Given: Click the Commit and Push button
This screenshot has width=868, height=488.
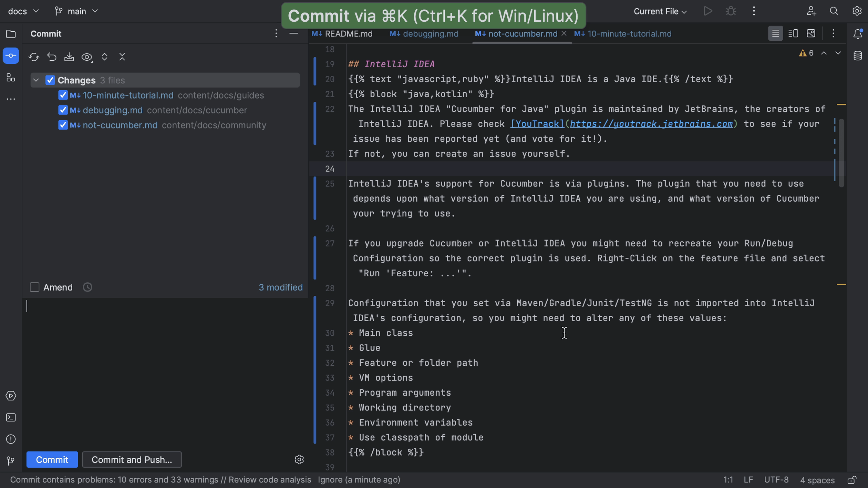Looking at the screenshot, I should [132, 459].
